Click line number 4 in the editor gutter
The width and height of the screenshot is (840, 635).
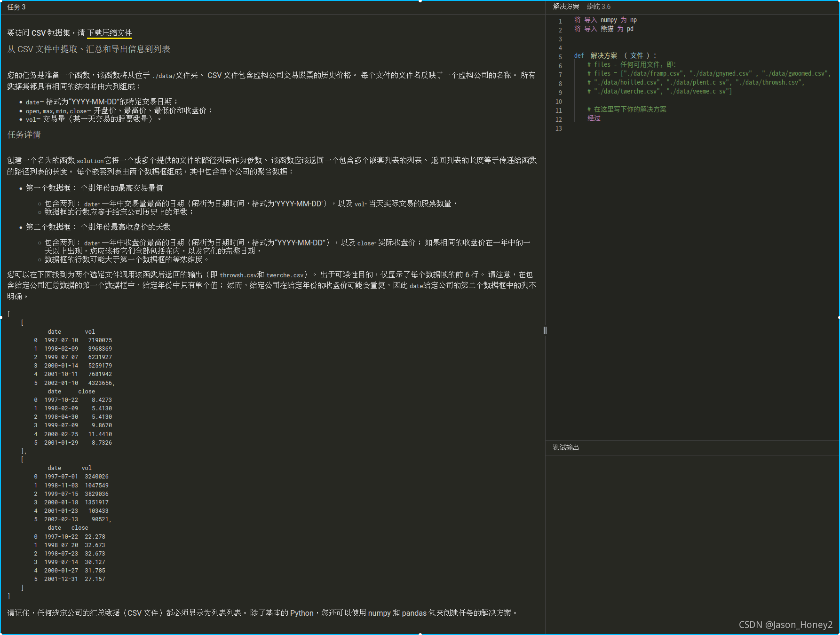[560, 48]
